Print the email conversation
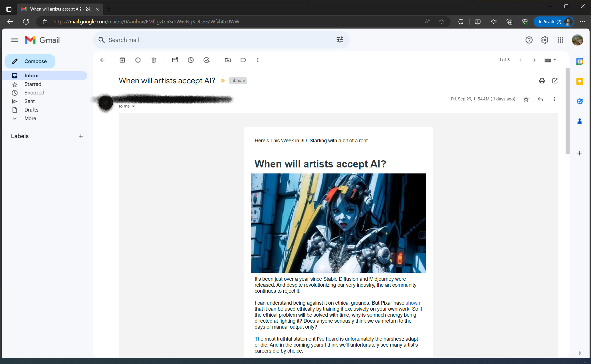Screen dimensions: 591x364 coord(542,81)
